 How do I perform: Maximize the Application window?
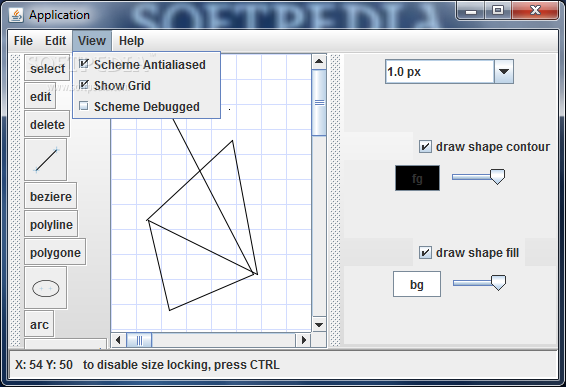tap(498, 11)
